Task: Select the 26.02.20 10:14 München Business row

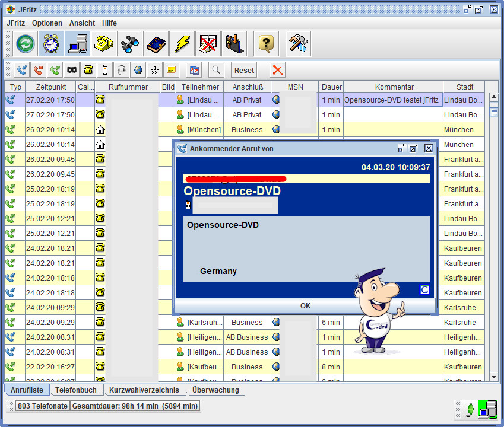Action: click(50, 130)
